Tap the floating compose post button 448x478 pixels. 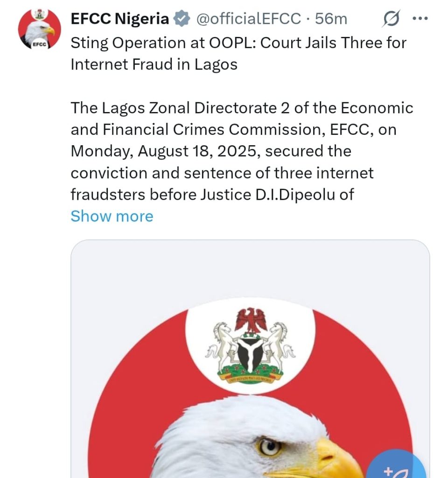pyautogui.click(x=396, y=464)
